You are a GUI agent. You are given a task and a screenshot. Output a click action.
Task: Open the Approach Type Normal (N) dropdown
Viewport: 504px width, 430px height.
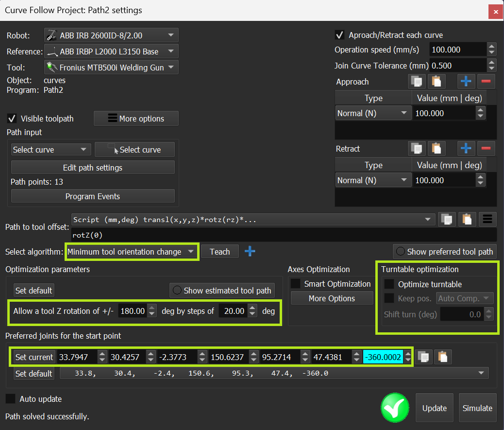[373, 113]
